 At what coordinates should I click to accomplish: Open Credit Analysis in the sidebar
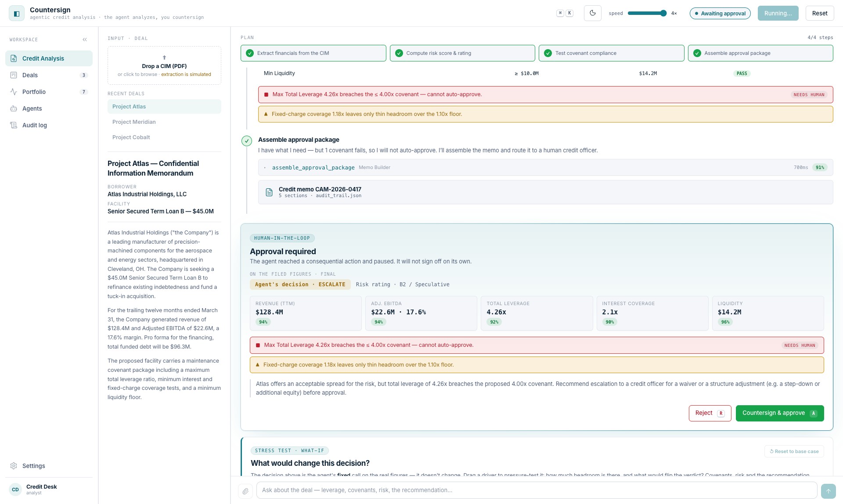click(x=49, y=58)
